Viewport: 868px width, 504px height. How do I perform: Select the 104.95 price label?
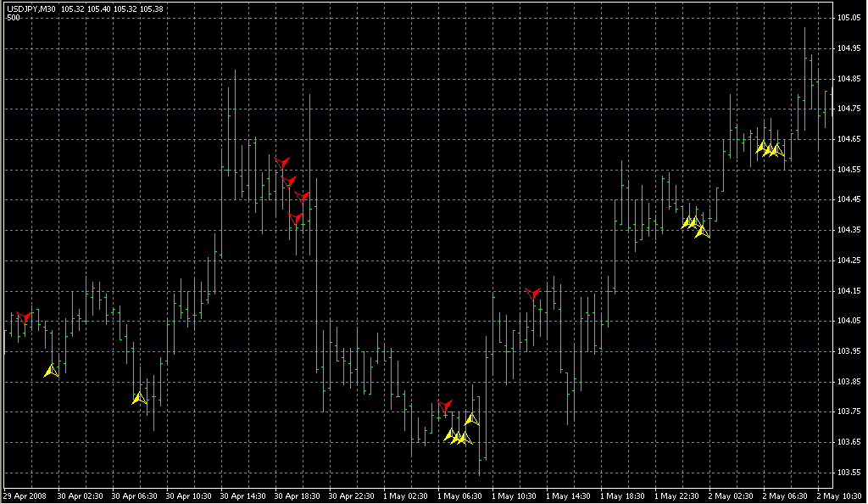click(849, 48)
